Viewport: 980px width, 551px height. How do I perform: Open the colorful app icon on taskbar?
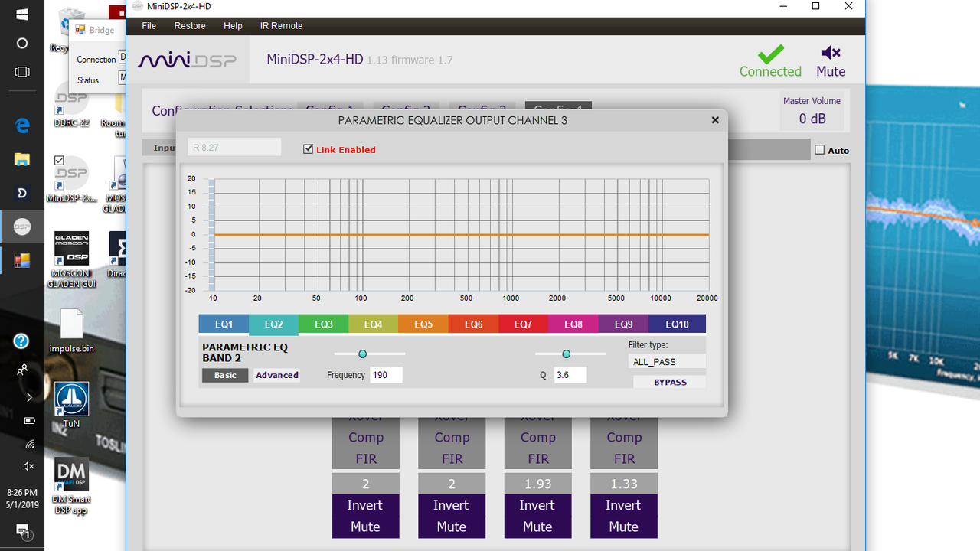pyautogui.click(x=22, y=260)
